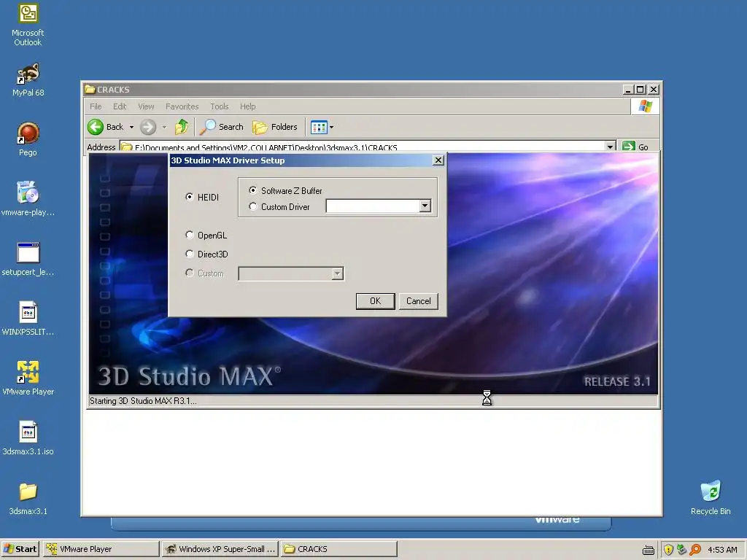Open the File menu
This screenshot has height=560, width=747.
pos(96,106)
